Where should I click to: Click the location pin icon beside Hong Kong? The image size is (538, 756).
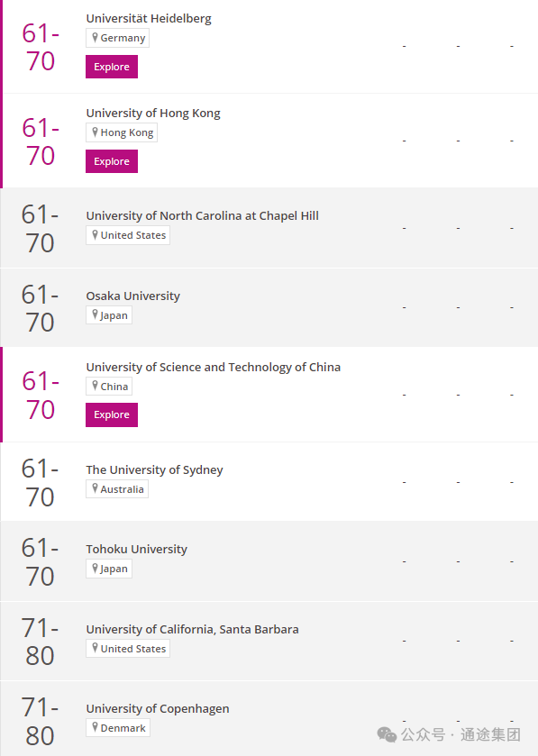[95, 132]
